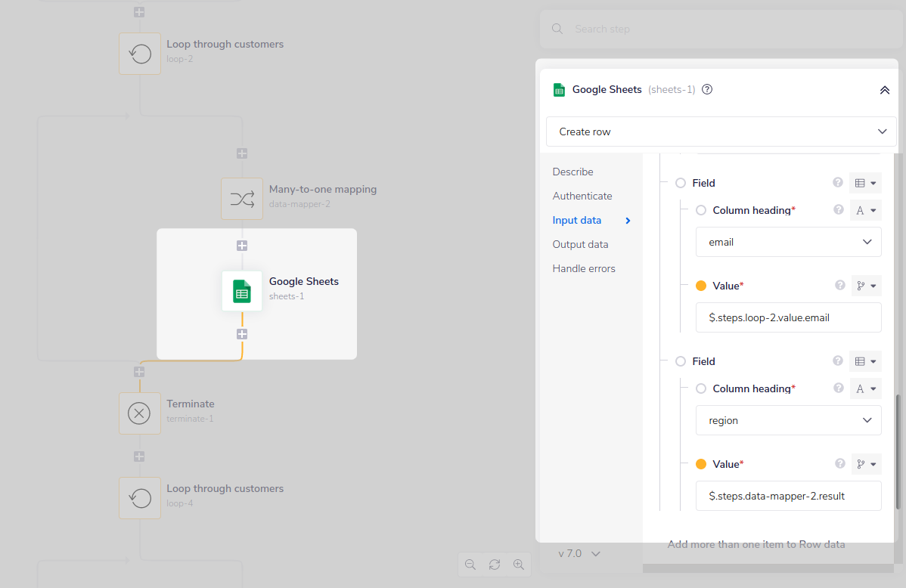Collapse the Google Sheets panel with the double chevron

click(885, 89)
